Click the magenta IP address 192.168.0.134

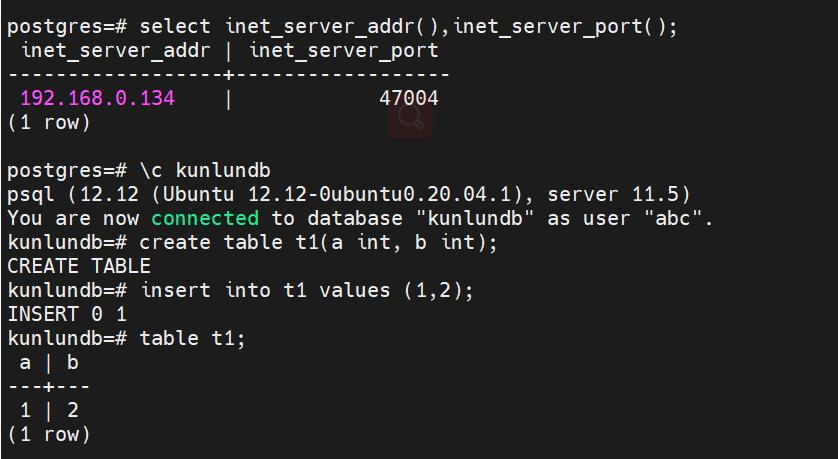point(97,98)
